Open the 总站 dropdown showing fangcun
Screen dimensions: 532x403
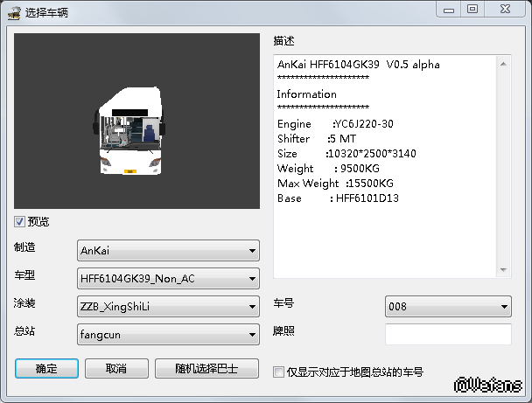click(168, 335)
